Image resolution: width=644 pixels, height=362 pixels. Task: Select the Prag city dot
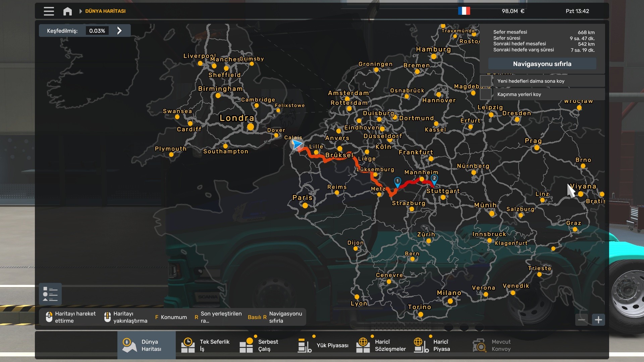(537, 148)
